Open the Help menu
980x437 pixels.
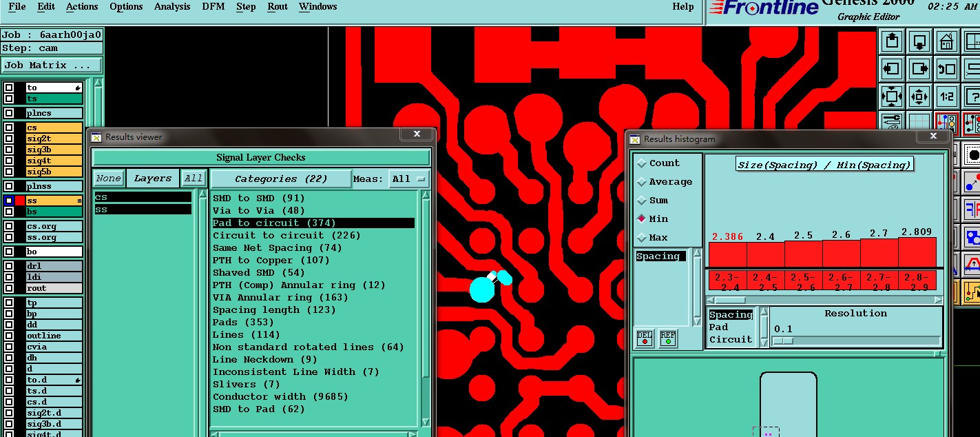coord(683,7)
